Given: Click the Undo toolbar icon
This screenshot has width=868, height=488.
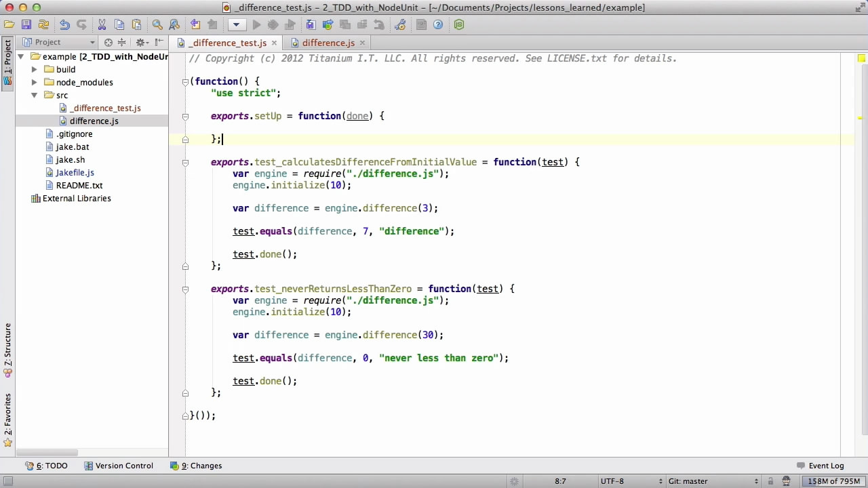Looking at the screenshot, I should 64,24.
